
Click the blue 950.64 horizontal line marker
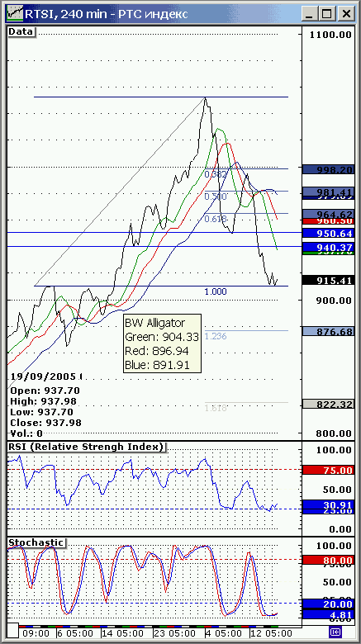(x=328, y=234)
